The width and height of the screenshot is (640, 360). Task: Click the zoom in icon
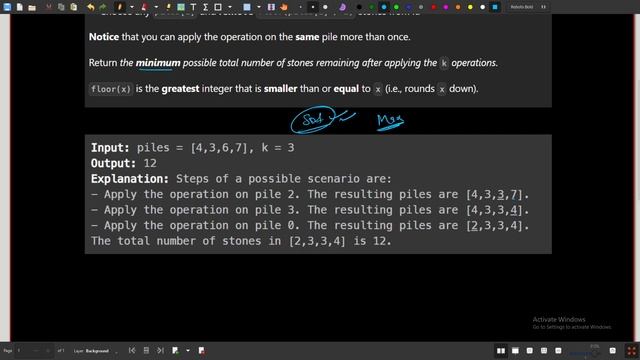click(x=613, y=351)
